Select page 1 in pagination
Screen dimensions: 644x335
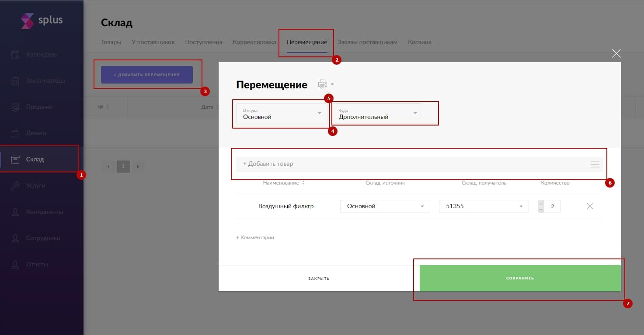[123, 166]
